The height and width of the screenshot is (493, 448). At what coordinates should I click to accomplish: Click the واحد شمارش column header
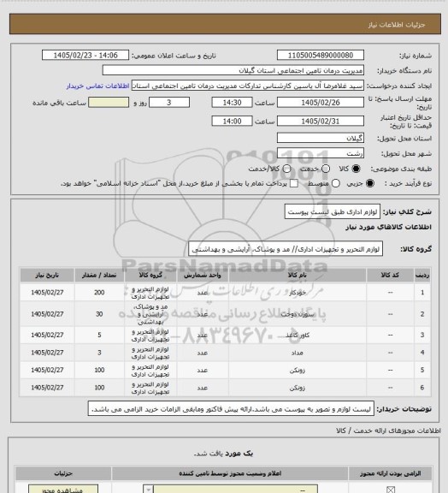(x=203, y=275)
